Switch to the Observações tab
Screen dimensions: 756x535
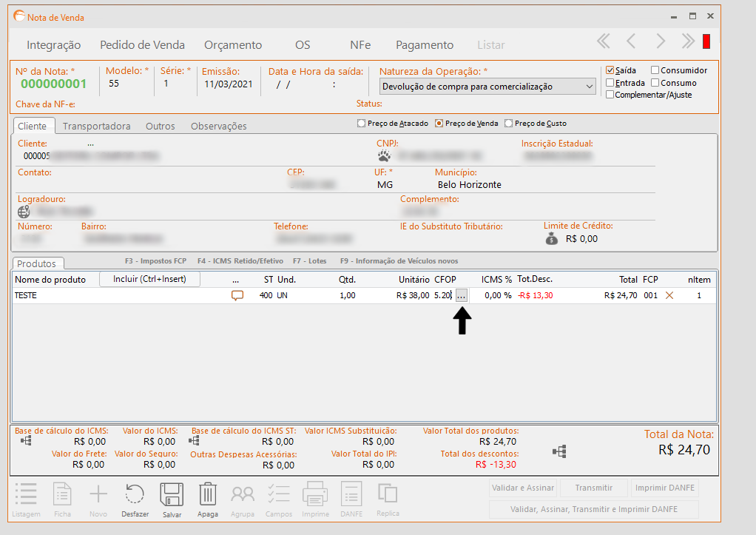218,126
